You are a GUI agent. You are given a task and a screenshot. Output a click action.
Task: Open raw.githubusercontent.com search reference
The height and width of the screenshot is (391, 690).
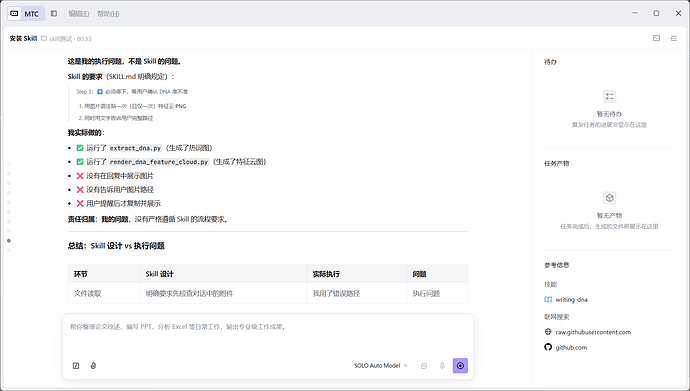tap(593, 332)
